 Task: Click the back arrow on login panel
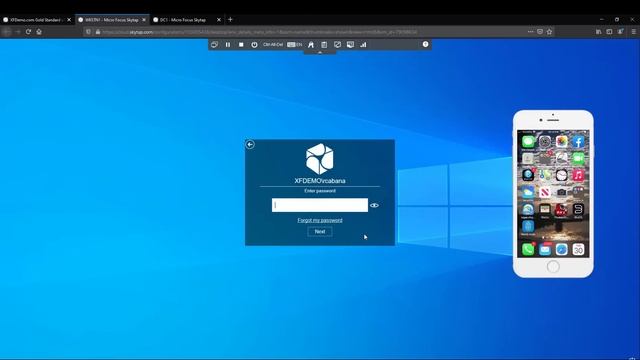(250, 144)
